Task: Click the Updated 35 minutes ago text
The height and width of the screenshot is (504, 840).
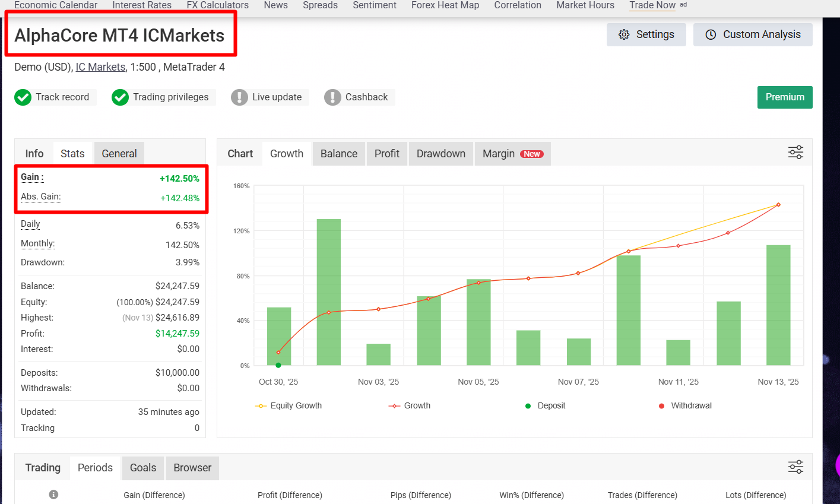Action: (169, 412)
